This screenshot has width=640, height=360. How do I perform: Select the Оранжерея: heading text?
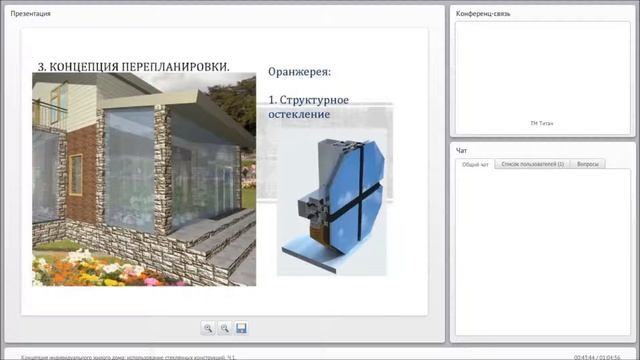300,72
